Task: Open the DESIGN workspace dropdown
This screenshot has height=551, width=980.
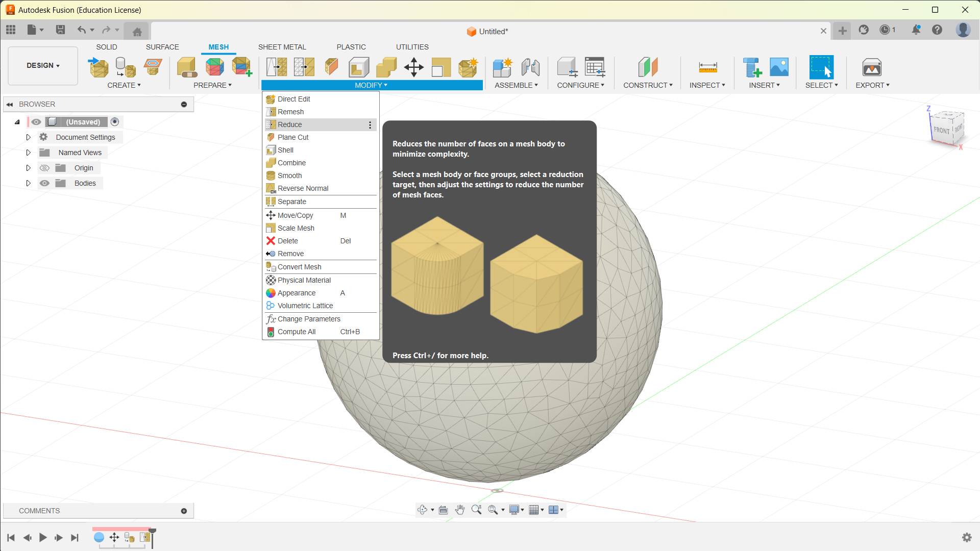Action: click(x=43, y=65)
